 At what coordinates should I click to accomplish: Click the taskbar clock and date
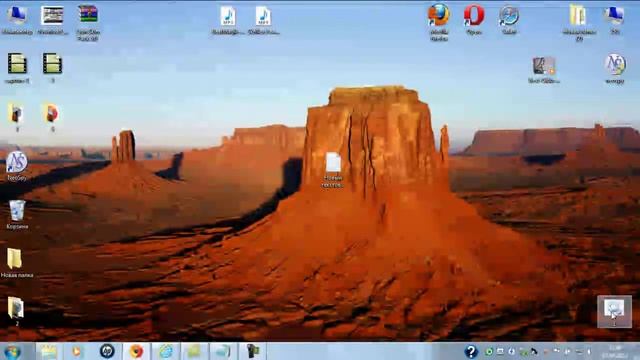[x=616, y=351]
